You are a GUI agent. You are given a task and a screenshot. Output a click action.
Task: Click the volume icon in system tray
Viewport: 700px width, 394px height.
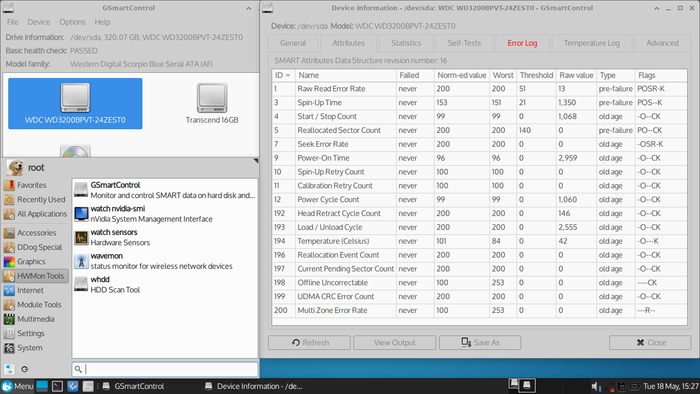[x=596, y=386]
